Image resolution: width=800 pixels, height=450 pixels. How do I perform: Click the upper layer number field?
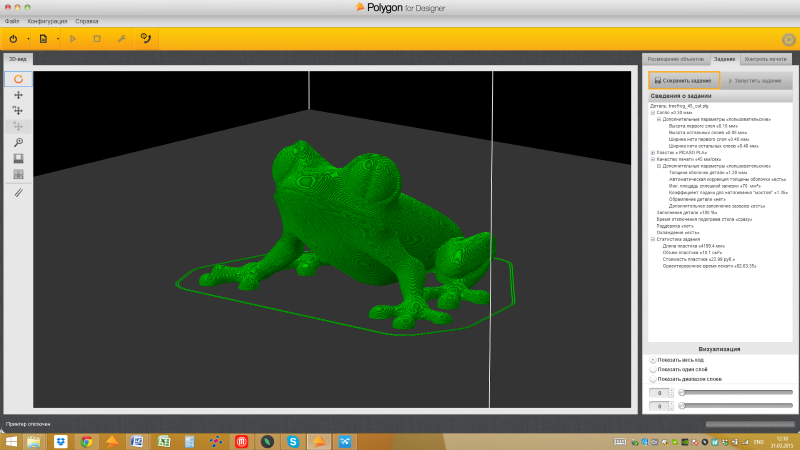[x=659, y=393]
